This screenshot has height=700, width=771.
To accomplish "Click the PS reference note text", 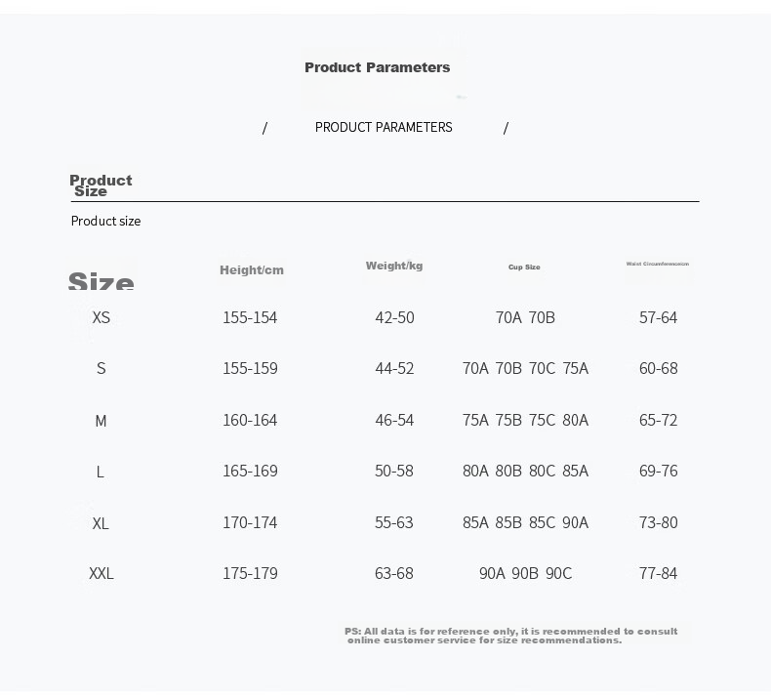I will pos(510,636).
